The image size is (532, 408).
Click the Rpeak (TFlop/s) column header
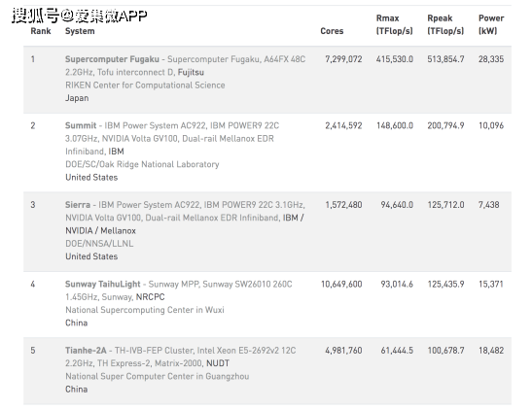point(445,24)
